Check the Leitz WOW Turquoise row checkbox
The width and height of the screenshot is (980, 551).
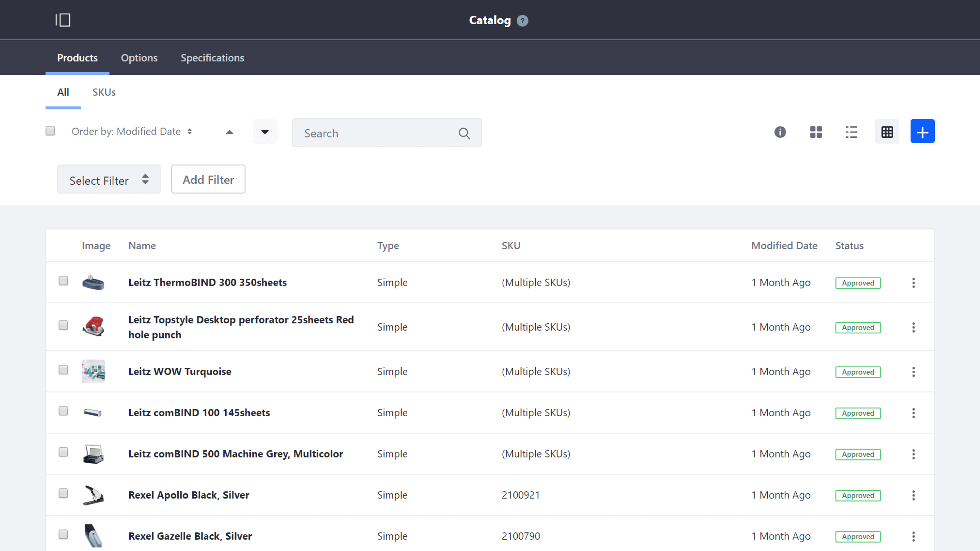click(x=63, y=370)
